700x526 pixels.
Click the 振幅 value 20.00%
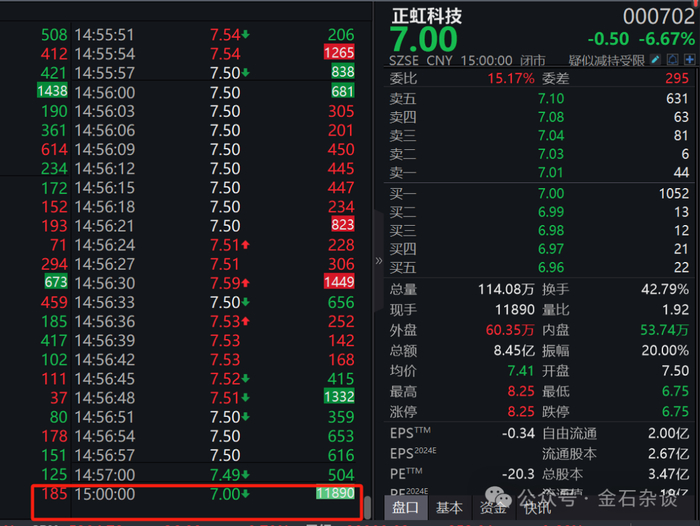pos(665,351)
